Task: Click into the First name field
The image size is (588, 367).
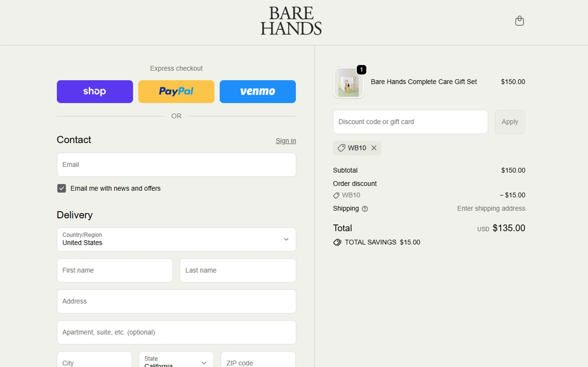Action: pyautogui.click(x=115, y=271)
